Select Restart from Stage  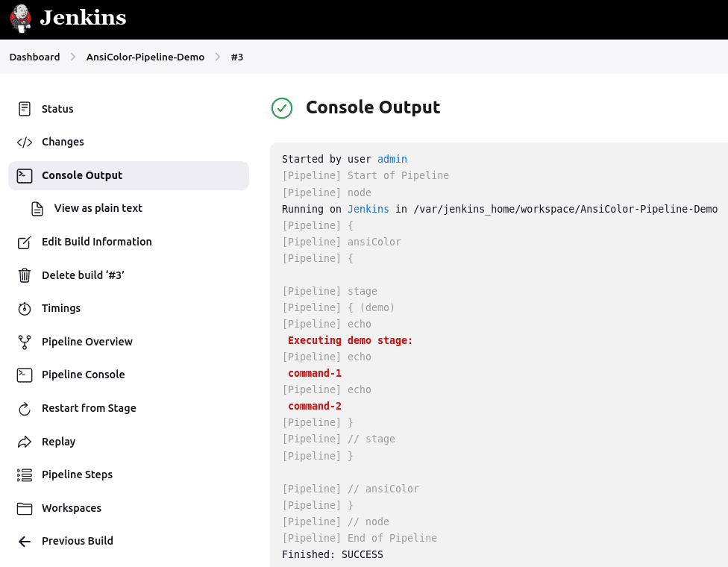128,408
